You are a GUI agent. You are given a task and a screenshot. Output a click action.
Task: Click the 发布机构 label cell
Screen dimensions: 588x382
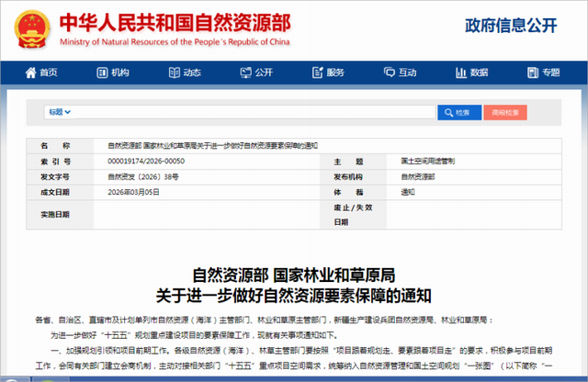[x=353, y=177]
